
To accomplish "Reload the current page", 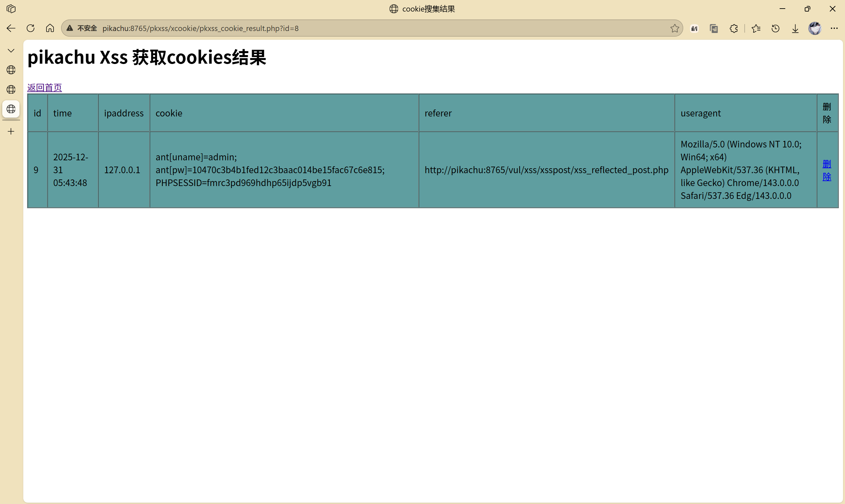I will (x=31, y=28).
